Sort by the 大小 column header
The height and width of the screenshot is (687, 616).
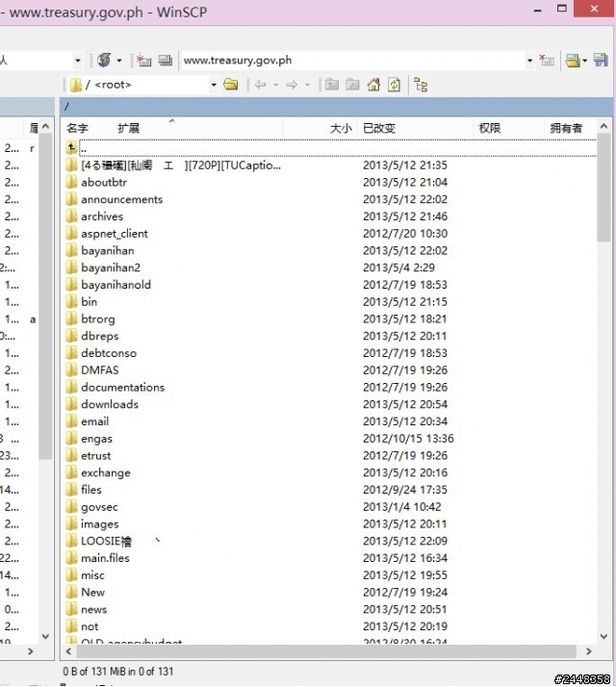[x=341, y=128]
